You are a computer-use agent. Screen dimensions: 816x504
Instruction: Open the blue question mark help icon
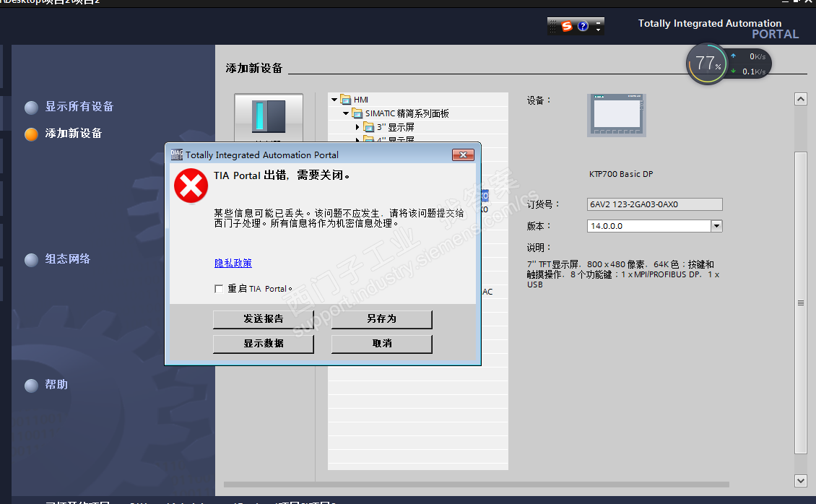(x=583, y=26)
